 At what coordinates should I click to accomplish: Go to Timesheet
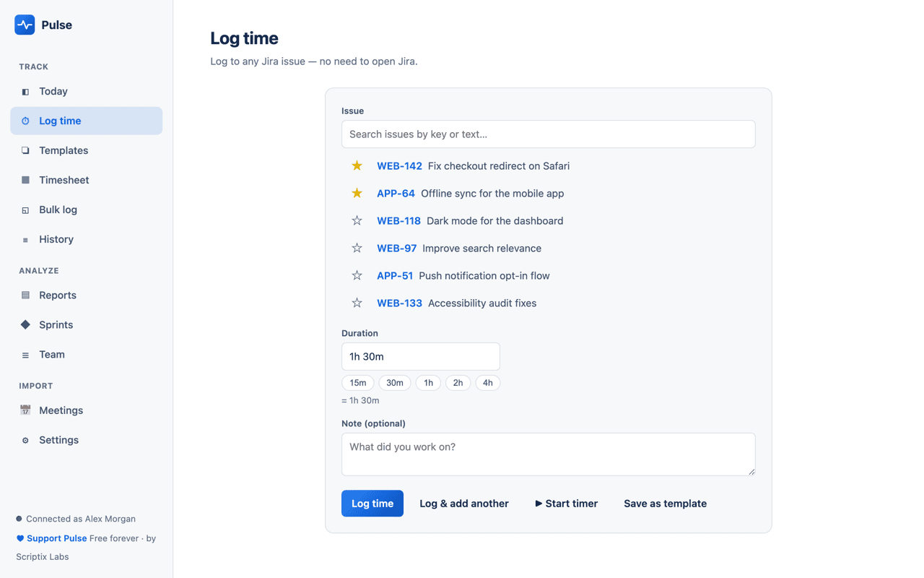(x=86, y=180)
